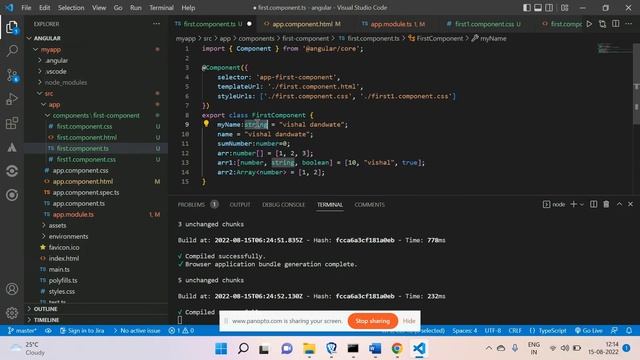
Task: Open the Extensions view
Action: point(12,123)
